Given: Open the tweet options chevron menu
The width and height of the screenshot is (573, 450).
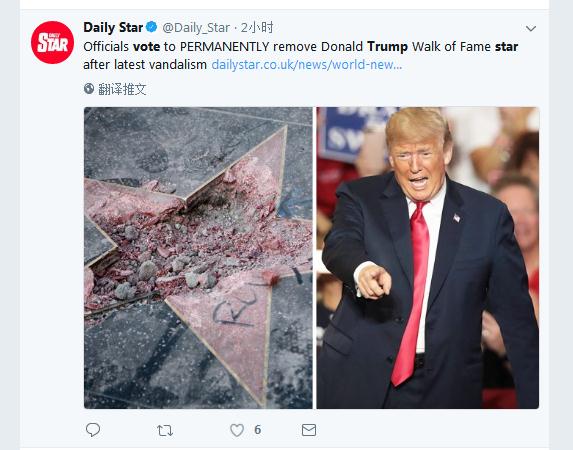Looking at the screenshot, I should pyautogui.click(x=531, y=29).
